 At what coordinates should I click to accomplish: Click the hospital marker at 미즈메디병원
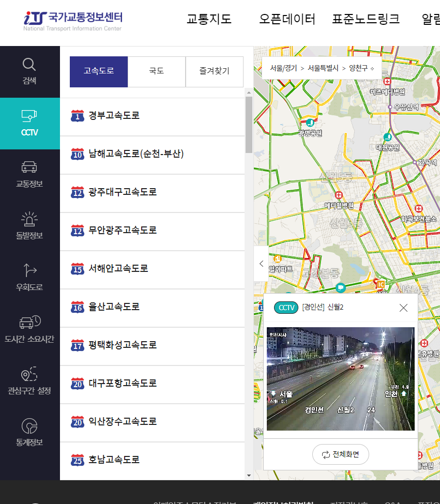coord(387,81)
